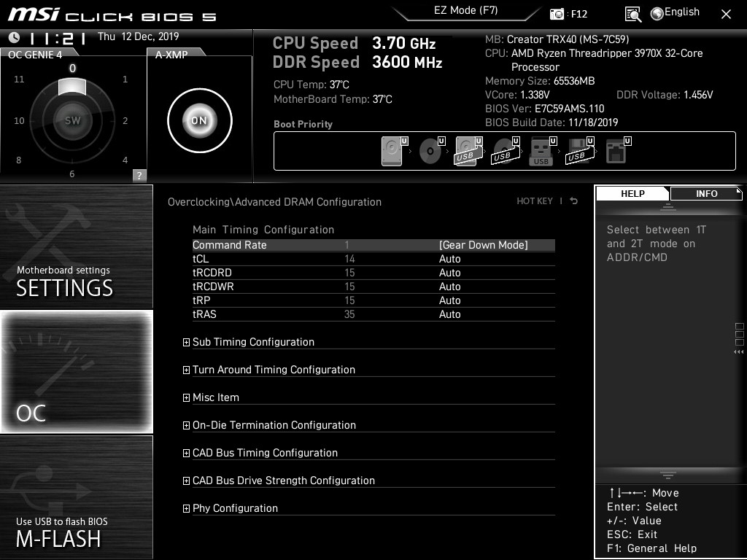The height and width of the screenshot is (560, 747).
Task: Expand Phy Configuration
Action: (186, 508)
